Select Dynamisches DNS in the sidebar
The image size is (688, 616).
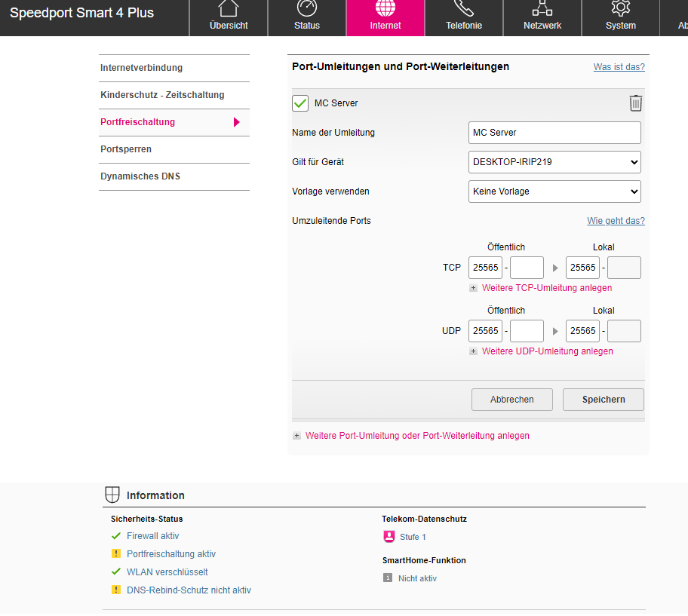pyautogui.click(x=140, y=176)
